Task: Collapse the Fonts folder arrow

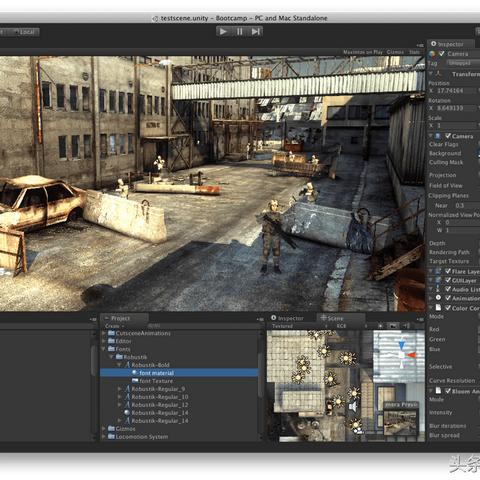Action: (x=104, y=349)
